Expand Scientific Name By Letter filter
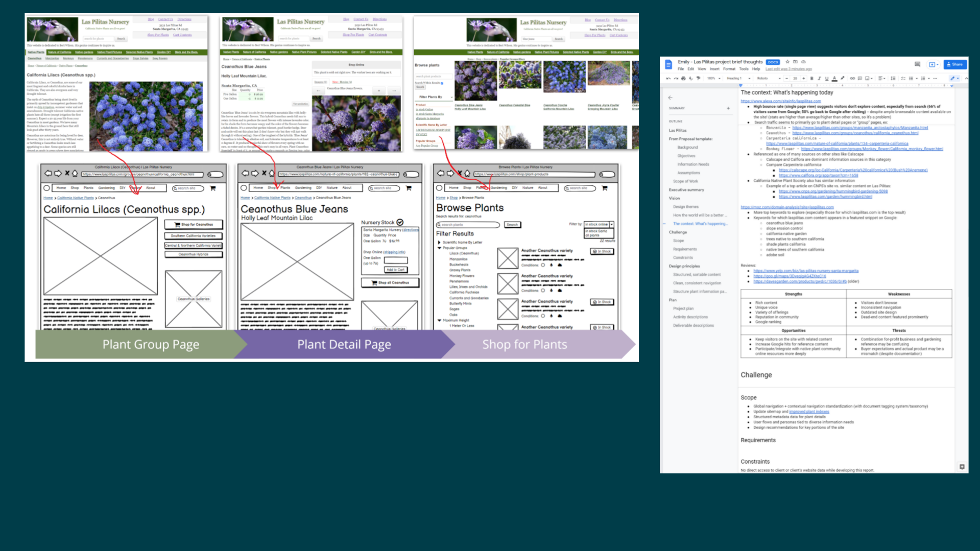980x551 pixels. tap(439, 243)
